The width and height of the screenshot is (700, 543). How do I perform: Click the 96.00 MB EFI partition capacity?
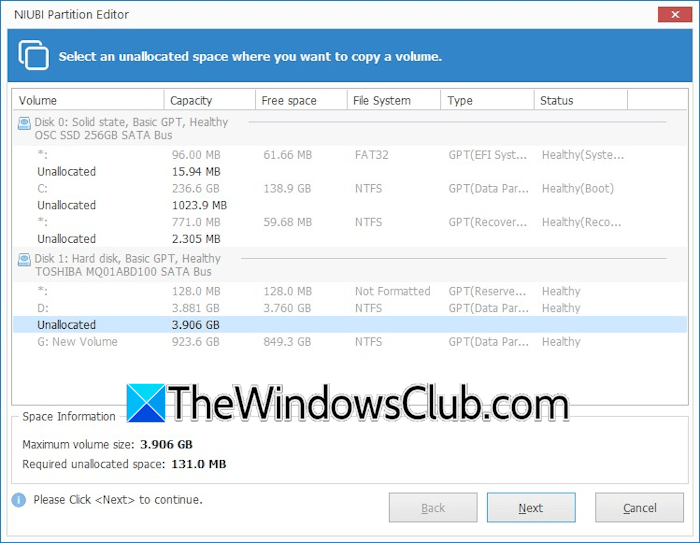pos(196,155)
